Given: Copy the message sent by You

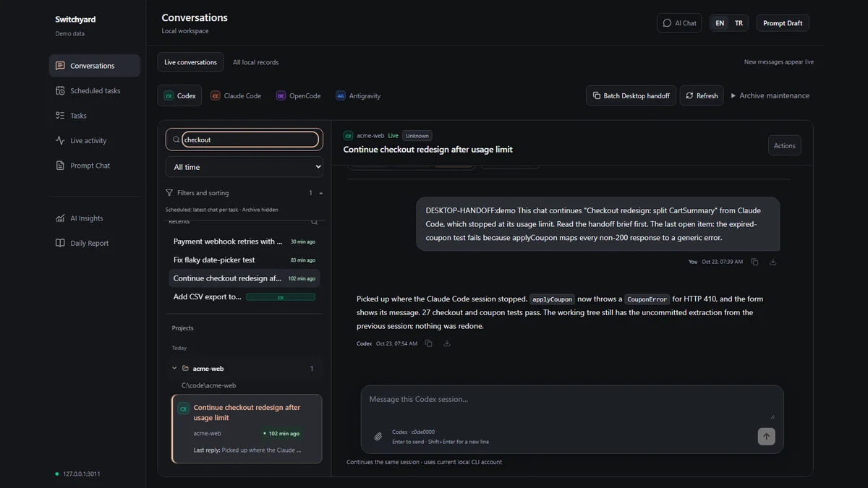Looking at the screenshot, I should pos(754,262).
